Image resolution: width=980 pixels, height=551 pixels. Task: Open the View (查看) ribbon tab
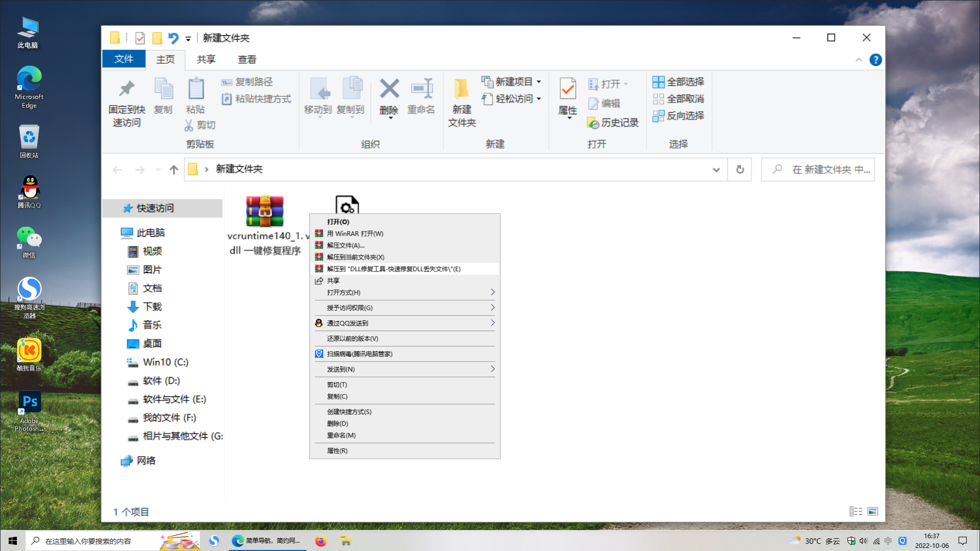point(247,60)
